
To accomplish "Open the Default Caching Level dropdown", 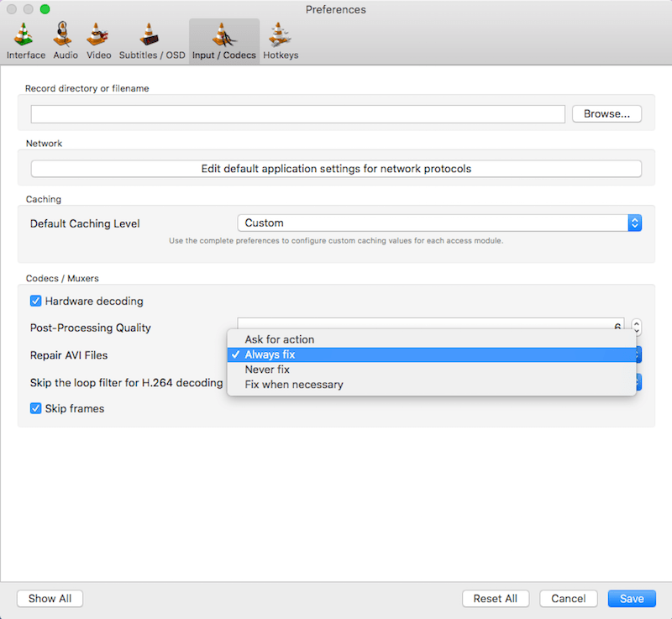I will tap(439, 223).
